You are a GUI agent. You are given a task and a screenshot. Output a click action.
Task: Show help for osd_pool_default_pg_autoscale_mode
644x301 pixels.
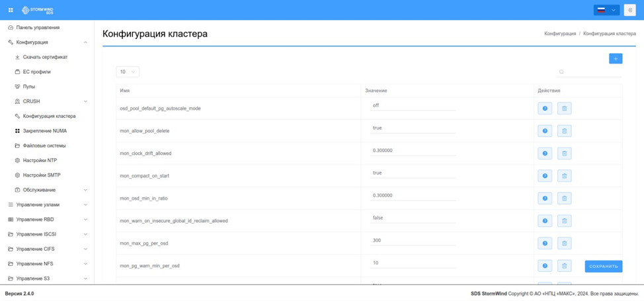pyautogui.click(x=545, y=108)
